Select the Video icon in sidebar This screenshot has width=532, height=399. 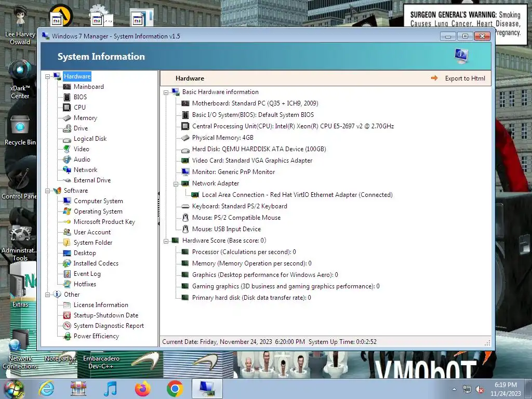pyautogui.click(x=67, y=149)
